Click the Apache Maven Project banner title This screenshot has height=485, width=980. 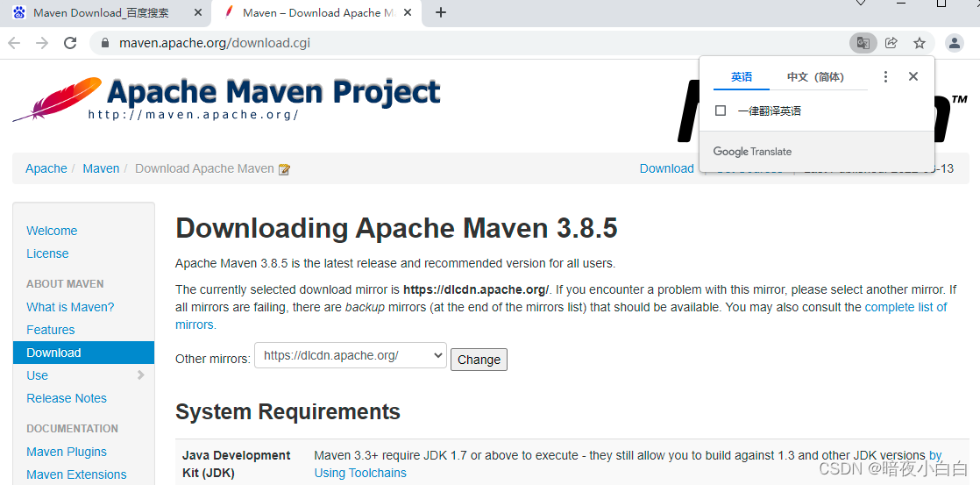(273, 92)
